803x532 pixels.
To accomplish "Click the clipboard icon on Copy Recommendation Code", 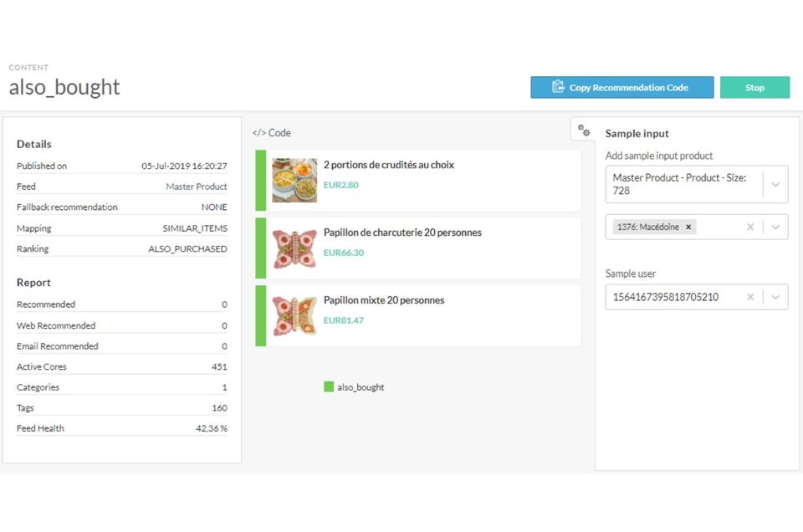I will 558,87.
